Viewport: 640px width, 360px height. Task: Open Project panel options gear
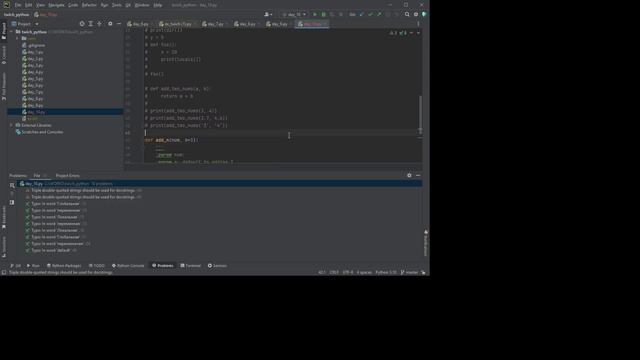[x=110, y=24]
